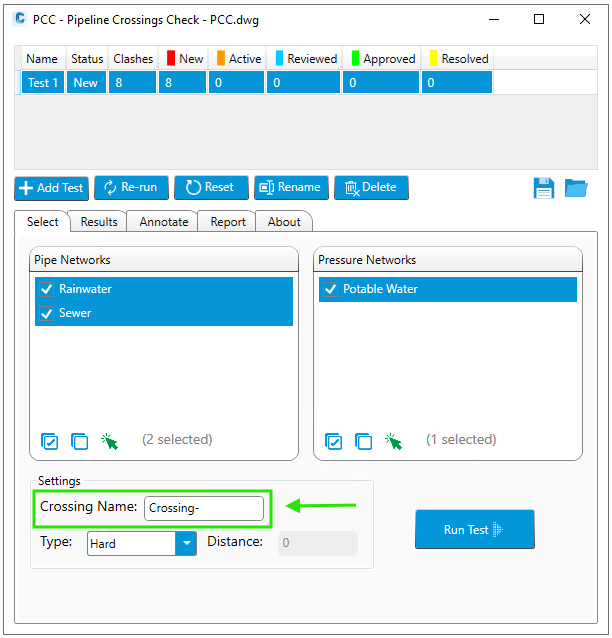Click the red New status color swatch

[x=171, y=58]
